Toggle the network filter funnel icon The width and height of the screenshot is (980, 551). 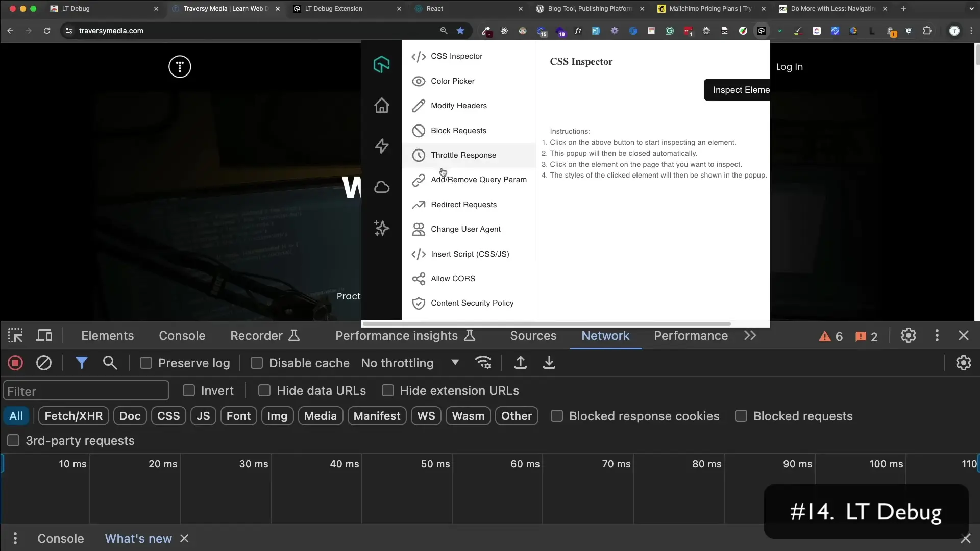click(82, 363)
